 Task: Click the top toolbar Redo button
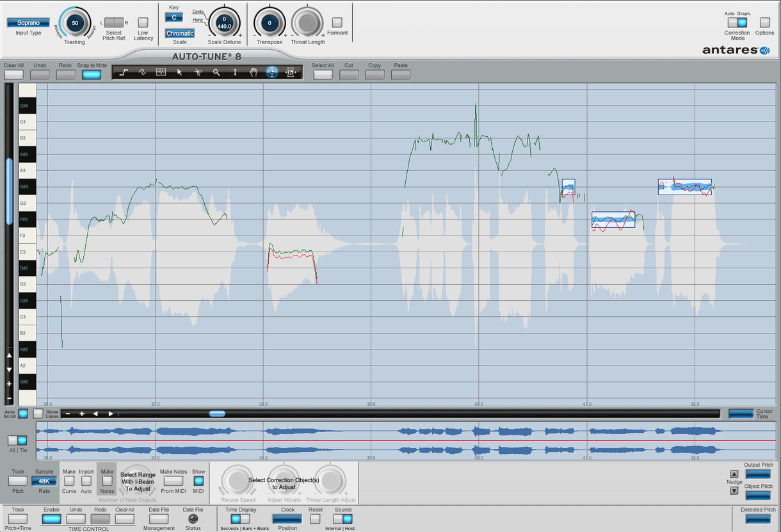[x=65, y=75]
